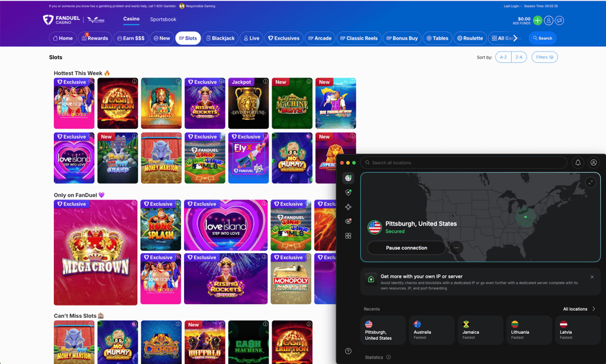
Task: Click the blue Search button
Action: 542,38
